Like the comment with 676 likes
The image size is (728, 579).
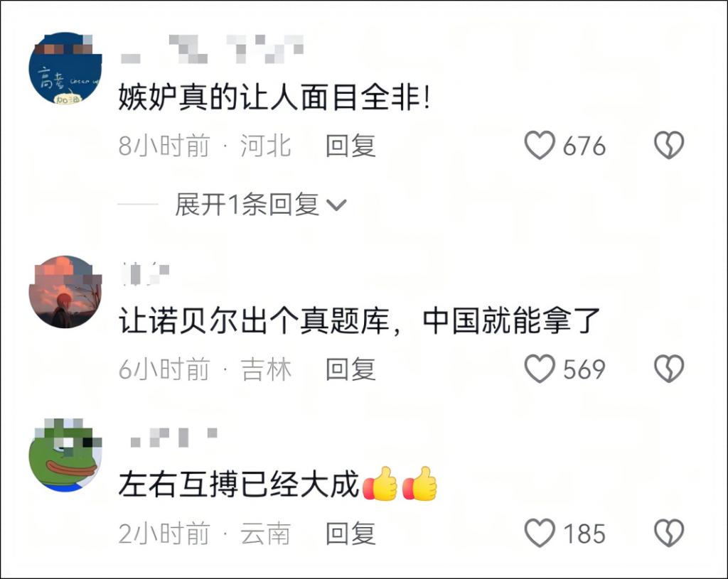[x=540, y=145]
